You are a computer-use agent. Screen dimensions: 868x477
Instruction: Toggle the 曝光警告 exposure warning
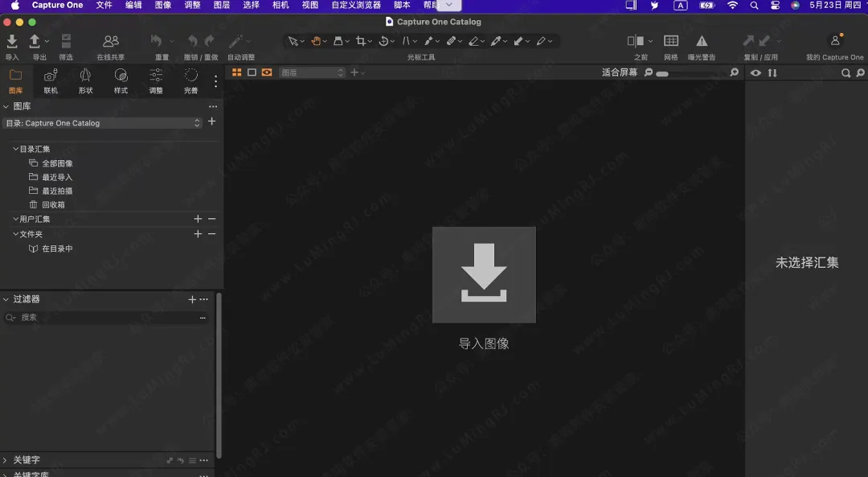(x=702, y=41)
